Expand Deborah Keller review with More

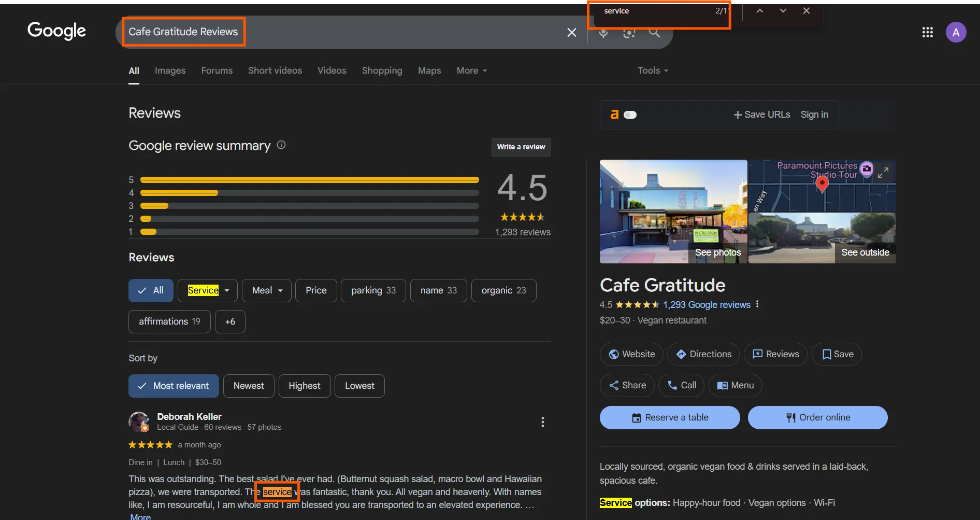coord(140,516)
